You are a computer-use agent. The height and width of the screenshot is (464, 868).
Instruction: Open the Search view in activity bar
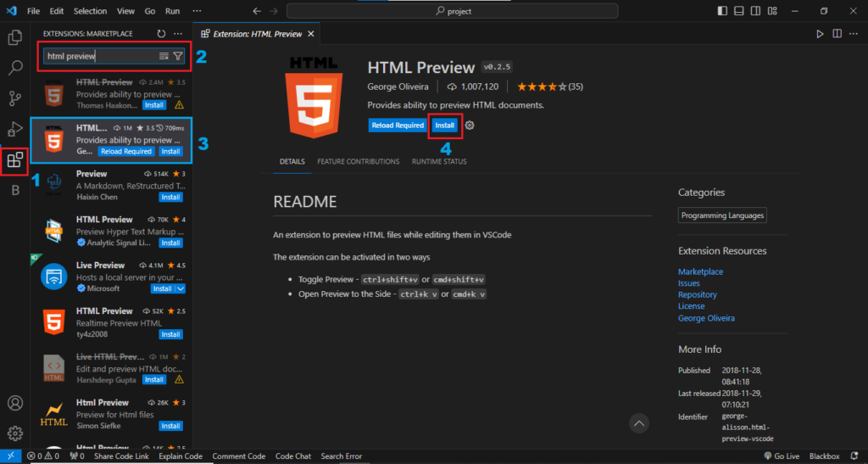pyautogui.click(x=15, y=68)
